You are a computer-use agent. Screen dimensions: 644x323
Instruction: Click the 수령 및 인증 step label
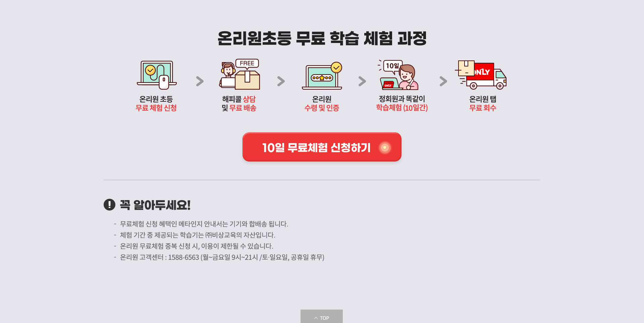[x=322, y=108]
